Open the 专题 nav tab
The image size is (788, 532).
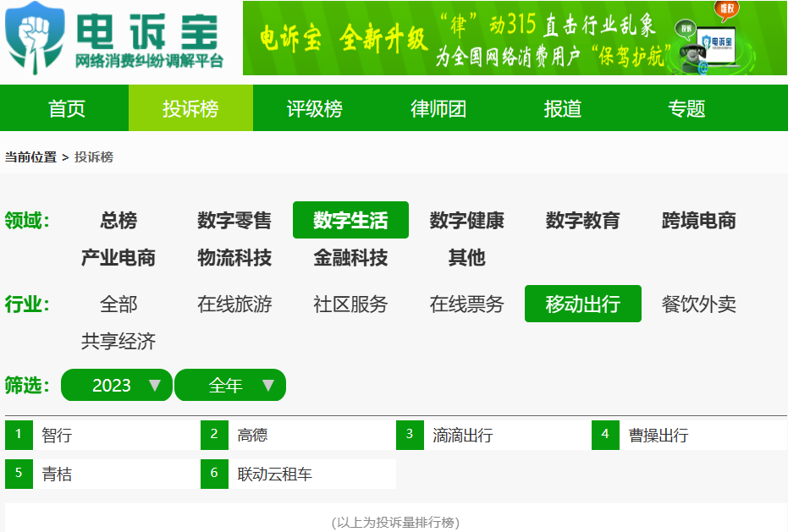click(x=686, y=108)
